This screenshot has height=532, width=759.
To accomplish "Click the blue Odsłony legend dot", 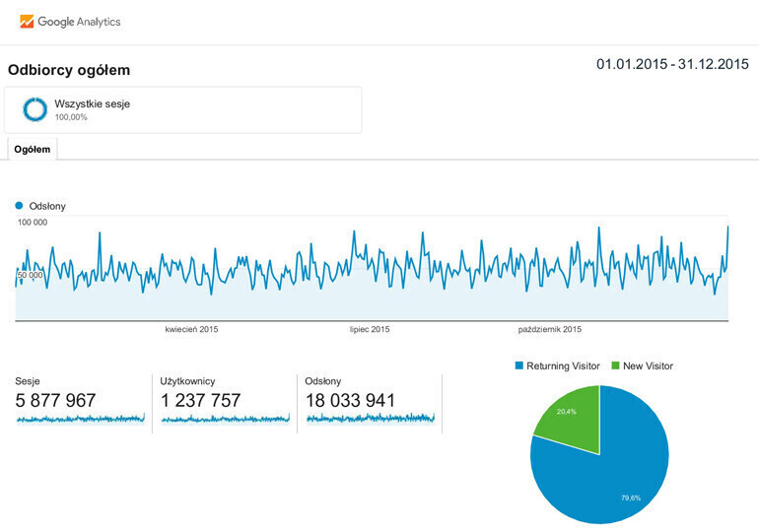I will (19, 206).
